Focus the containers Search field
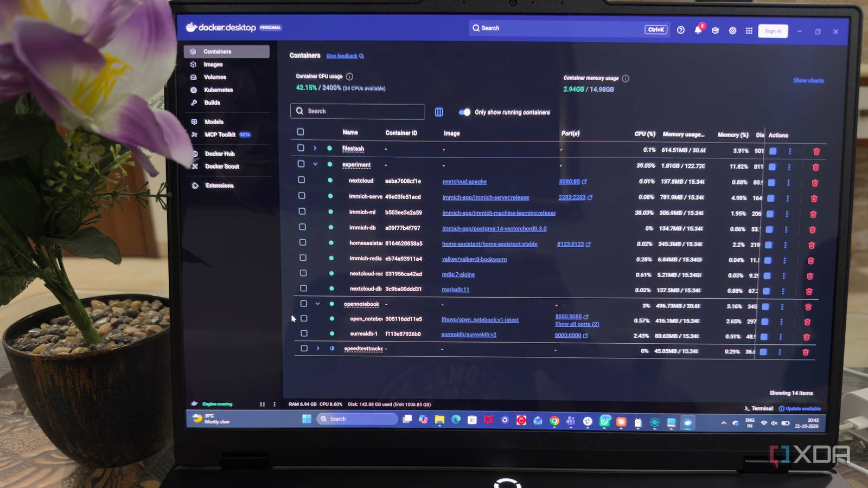Image resolution: width=868 pixels, height=488 pixels. click(358, 111)
